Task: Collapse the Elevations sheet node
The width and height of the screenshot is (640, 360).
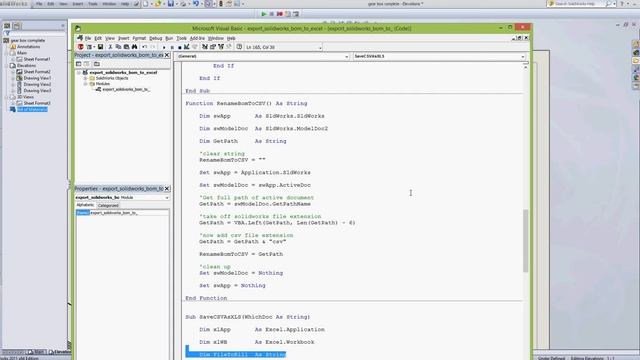Action: tap(7, 65)
